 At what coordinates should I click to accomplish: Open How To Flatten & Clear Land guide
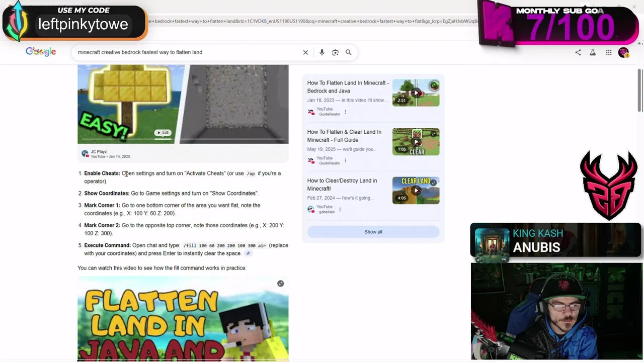click(344, 136)
